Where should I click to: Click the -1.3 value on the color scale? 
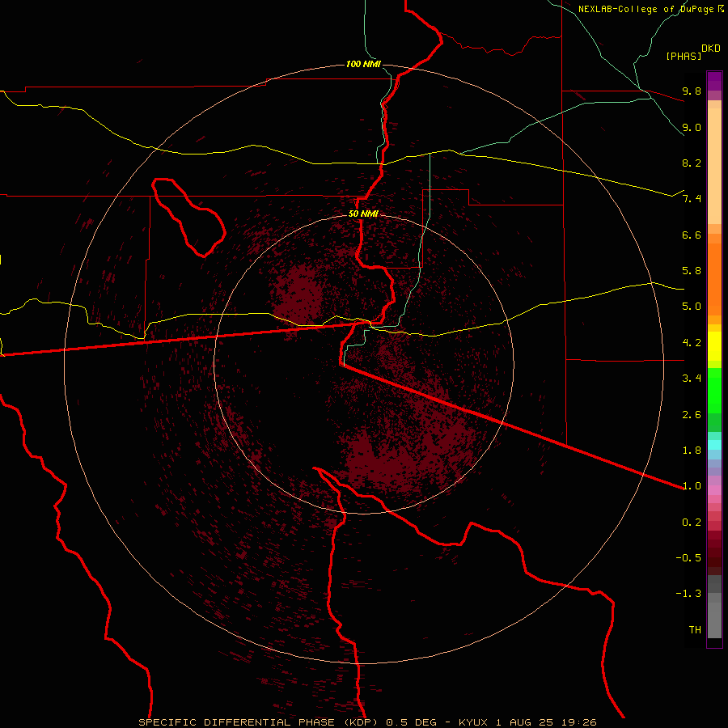tap(688, 594)
